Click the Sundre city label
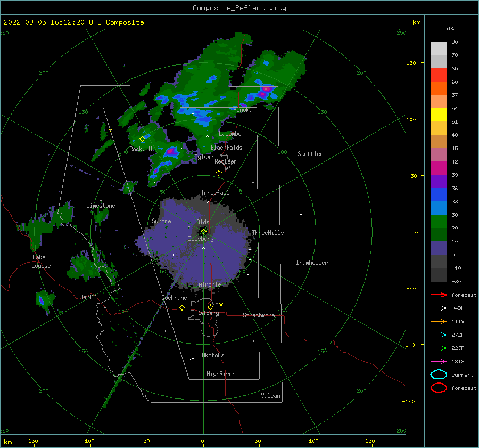The width and height of the screenshot is (479, 448). (161, 221)
